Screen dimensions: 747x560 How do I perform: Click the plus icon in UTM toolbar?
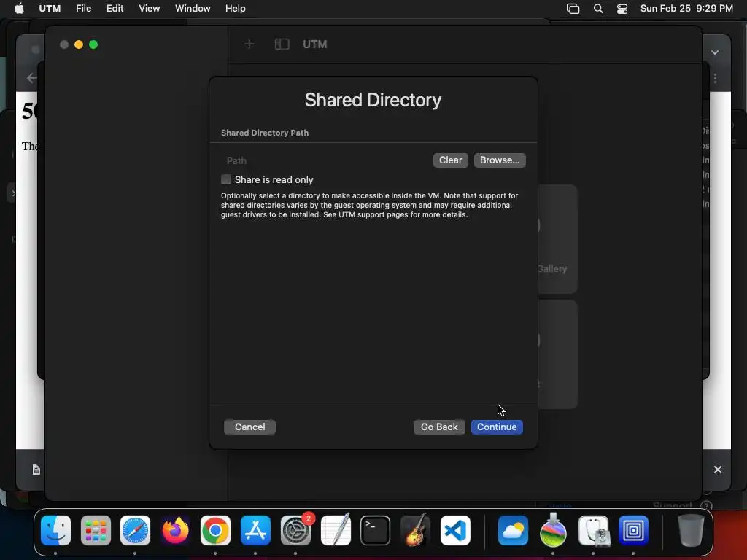[249, 44]
